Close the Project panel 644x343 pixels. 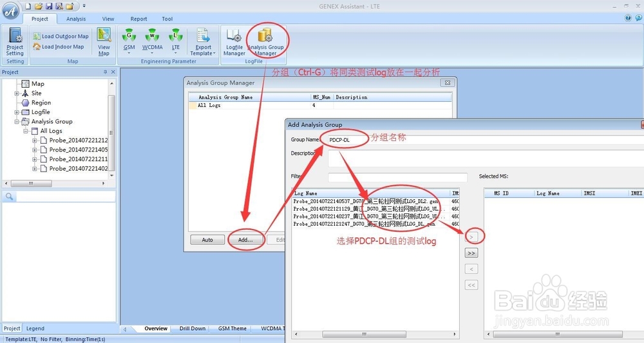click(113, 72)
